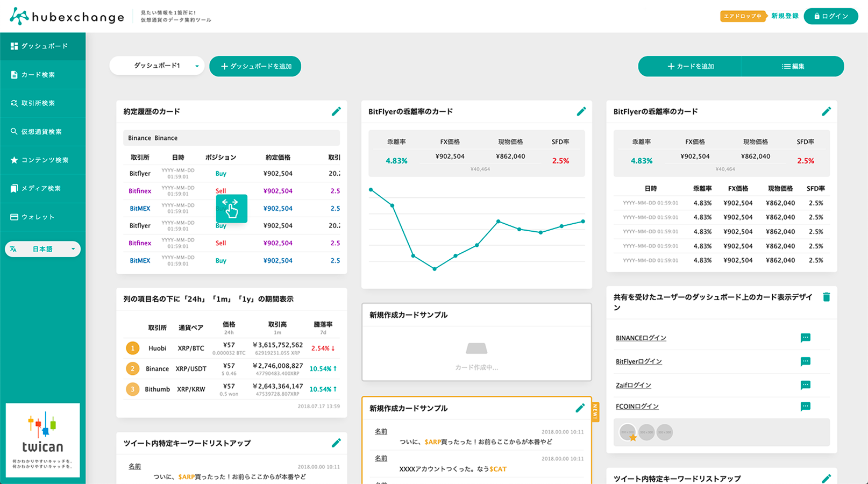
Task: Open the BINANCEログイン link
Action: click(x=641, y=338)
